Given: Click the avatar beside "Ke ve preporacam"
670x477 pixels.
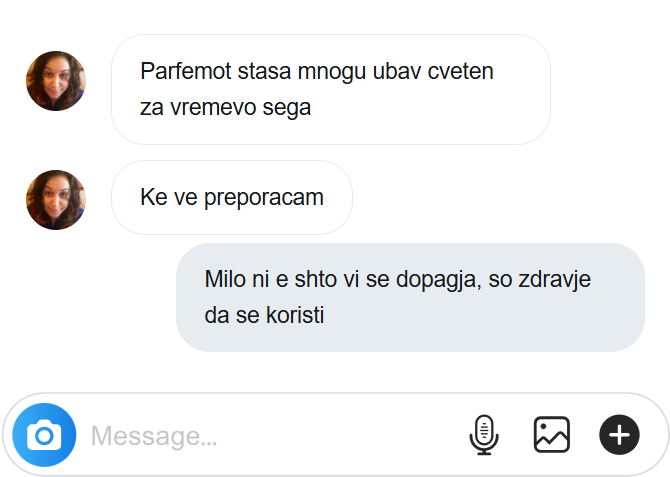Looking at the screenshot, I should coord(56,200).
